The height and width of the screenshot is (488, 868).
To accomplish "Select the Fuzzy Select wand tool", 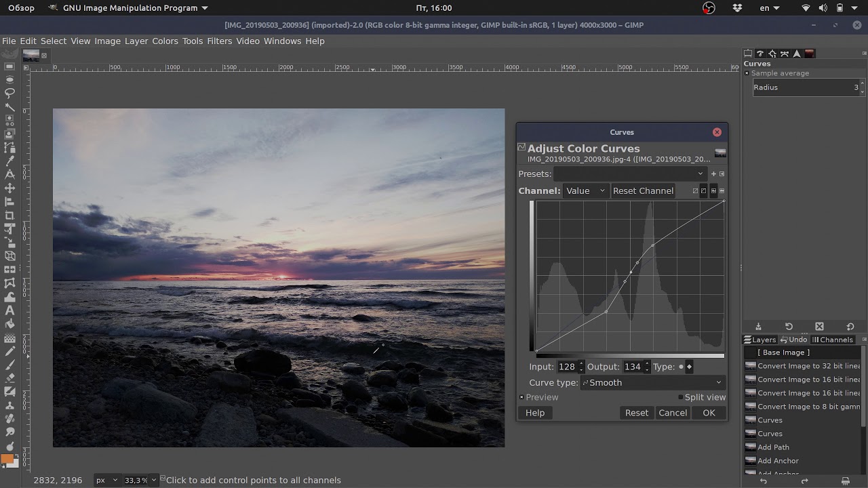I will [9, 106].
